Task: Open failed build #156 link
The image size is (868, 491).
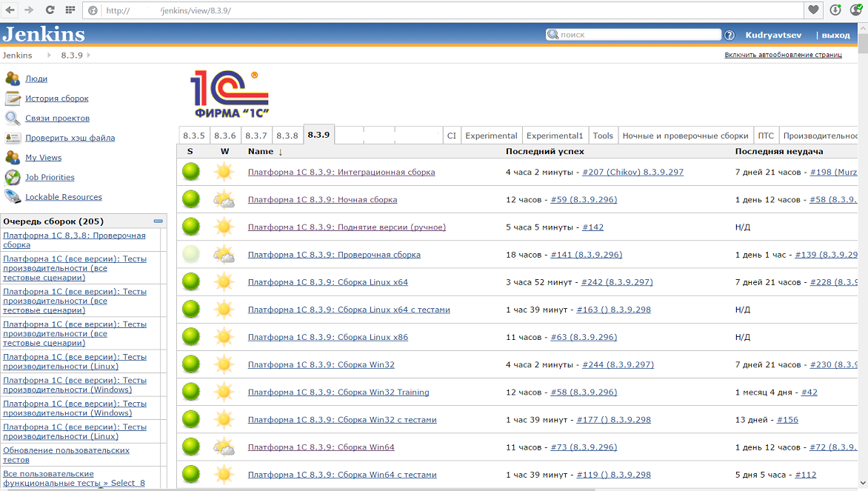Action: pyautogui.click(x=787, y=420)
